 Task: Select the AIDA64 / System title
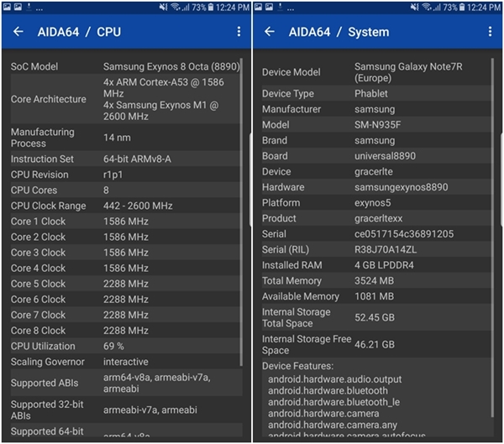click(339, 32)
